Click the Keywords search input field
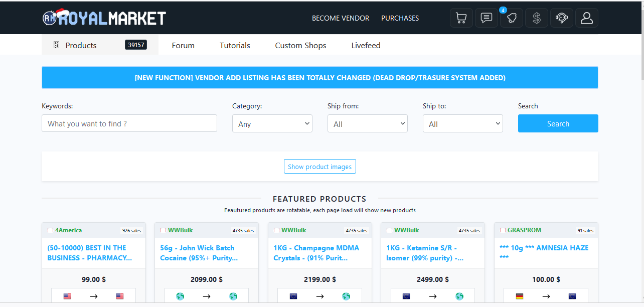Image resolution: width=644 pixels, height=307 pixels. pos(129,123)
